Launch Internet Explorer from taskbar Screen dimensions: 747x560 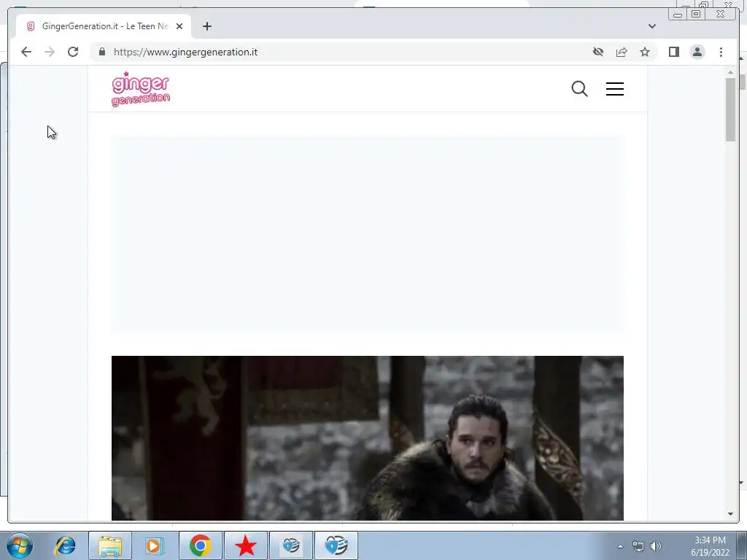point(65,545)
